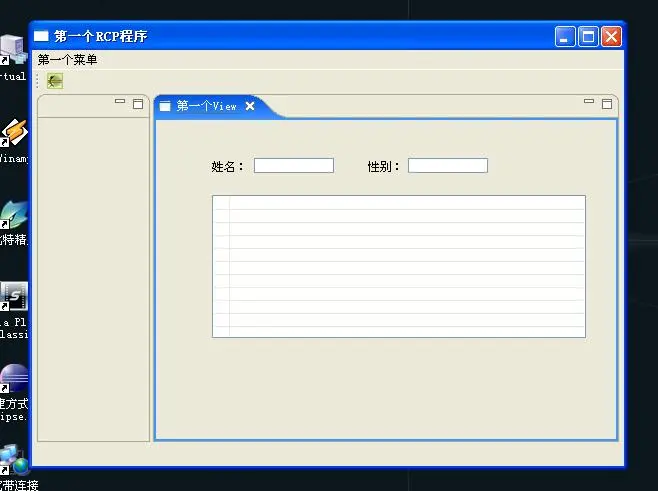The image size is (658, 491).
Task: Maximize the left empty view panel
Action: 138,104
